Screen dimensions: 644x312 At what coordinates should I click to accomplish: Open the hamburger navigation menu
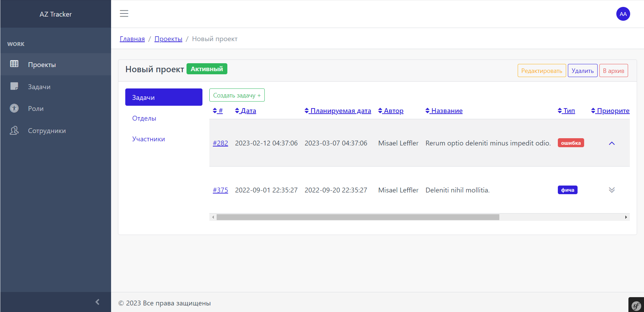pyautogui.click(x=124, y=13)
